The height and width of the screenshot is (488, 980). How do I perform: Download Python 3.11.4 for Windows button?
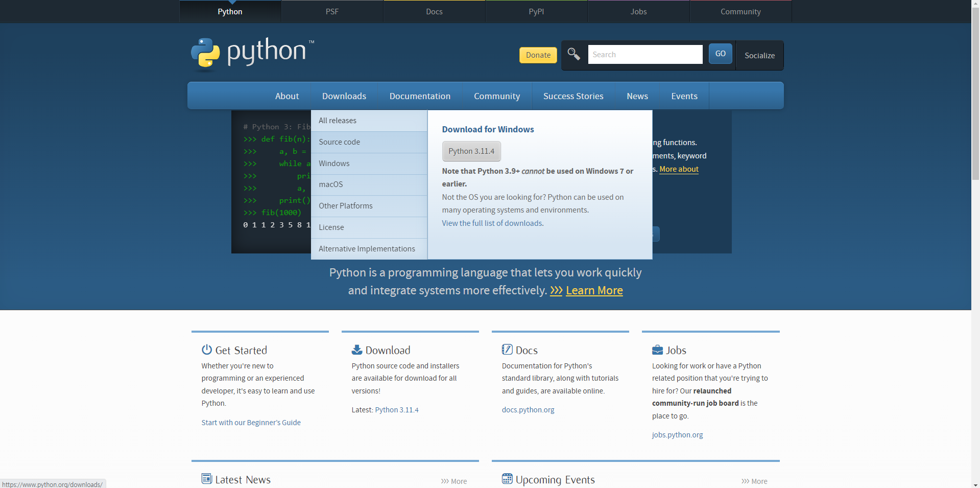tap(471, 151)
